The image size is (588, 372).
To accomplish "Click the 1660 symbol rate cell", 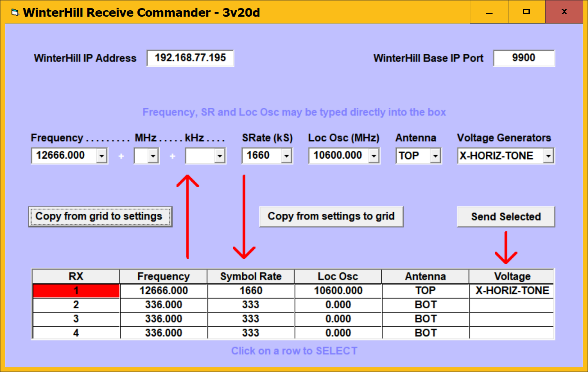I will pyautogui.click(x=251, y=291).
